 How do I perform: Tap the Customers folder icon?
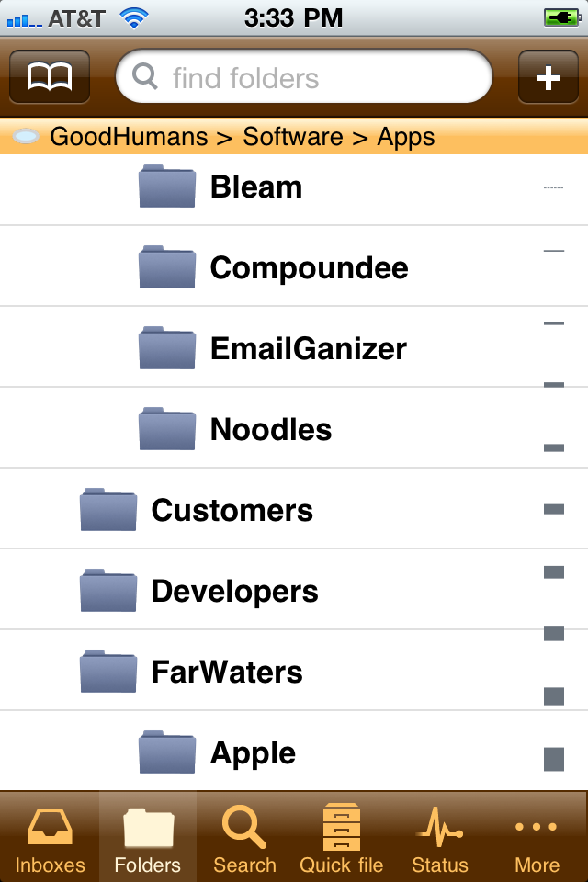[x=108, y=510]
